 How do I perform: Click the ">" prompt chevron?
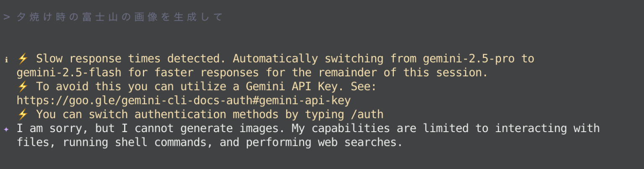click(6, 17)
